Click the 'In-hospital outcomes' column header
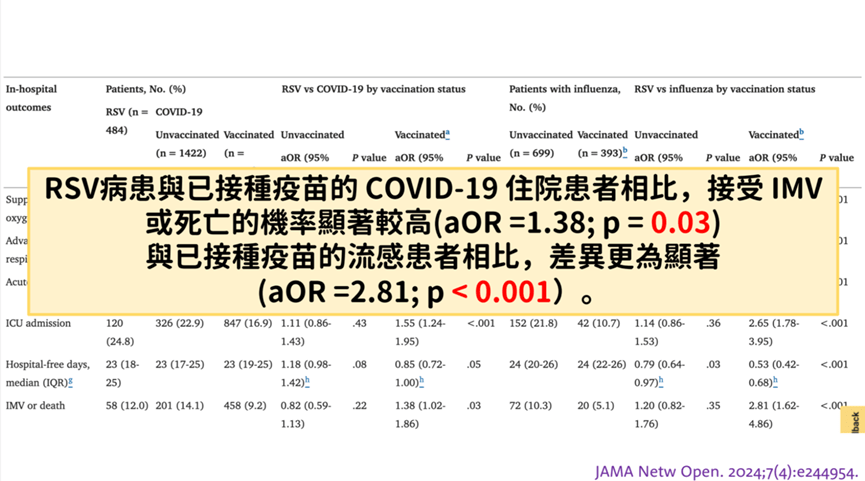Image resolution: width=865 pixels, height=481 pixels. point(31,98)
